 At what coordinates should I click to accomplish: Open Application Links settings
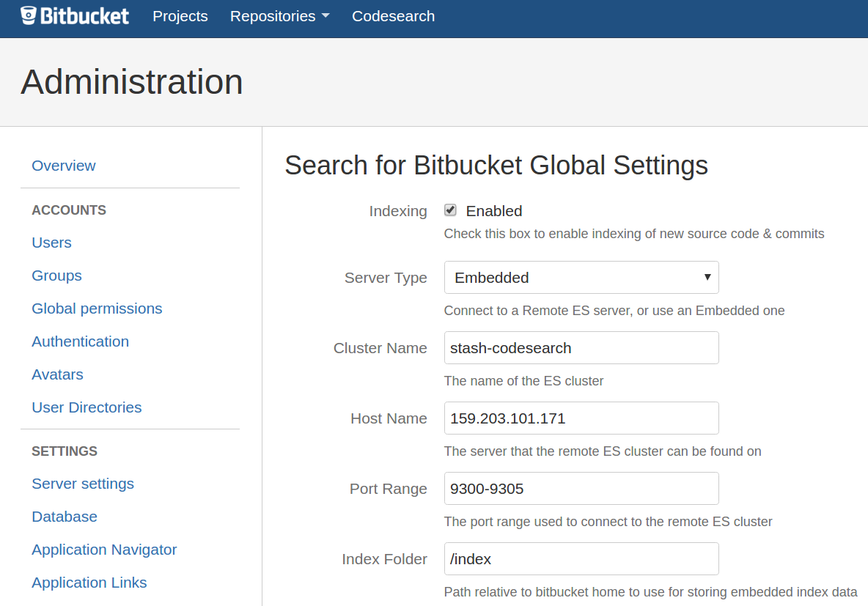pyautogui.click(x=89, y=583)
